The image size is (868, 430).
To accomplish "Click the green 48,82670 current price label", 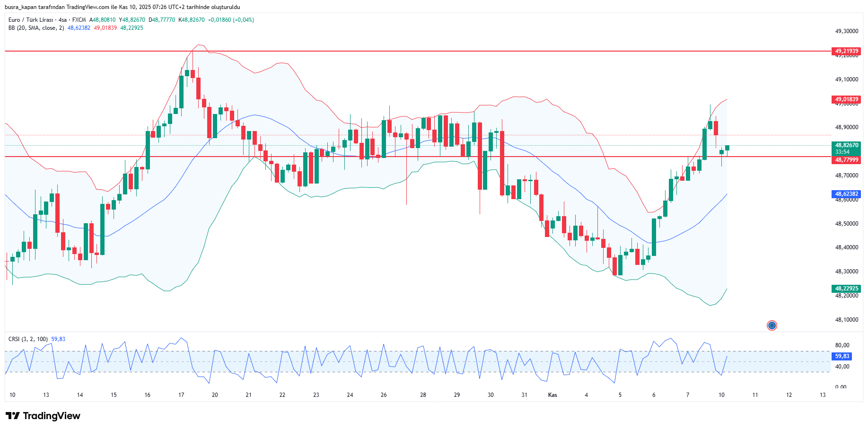I will (846, 146).
